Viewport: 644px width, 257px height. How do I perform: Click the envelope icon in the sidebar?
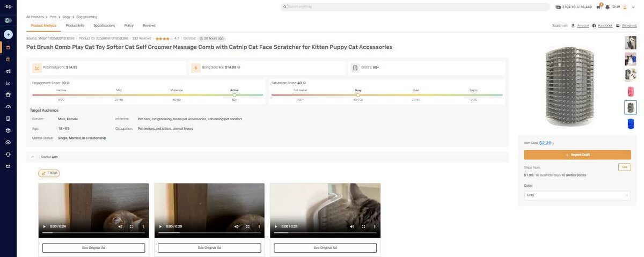8,166
